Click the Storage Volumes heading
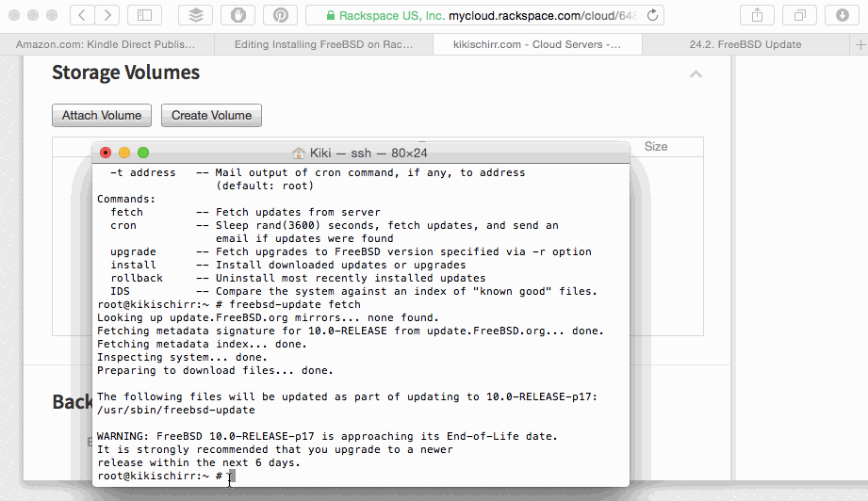This screenshot has height=501, width=868. click(125, 73)
